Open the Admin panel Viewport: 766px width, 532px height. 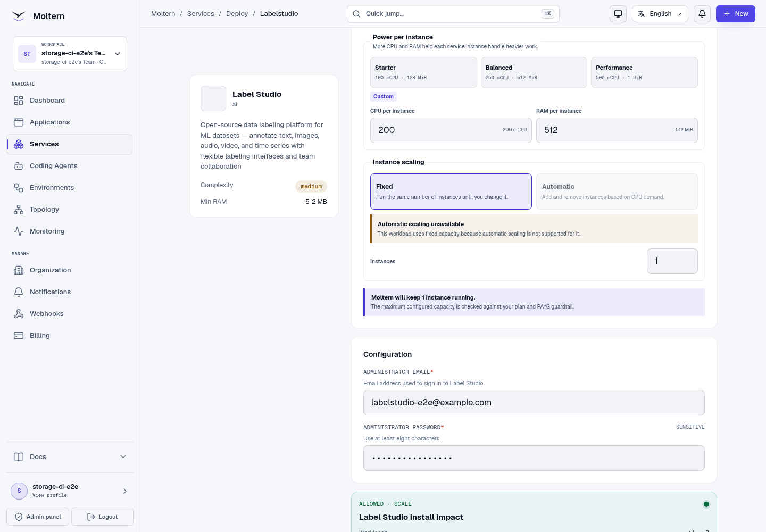coord(38,517)
